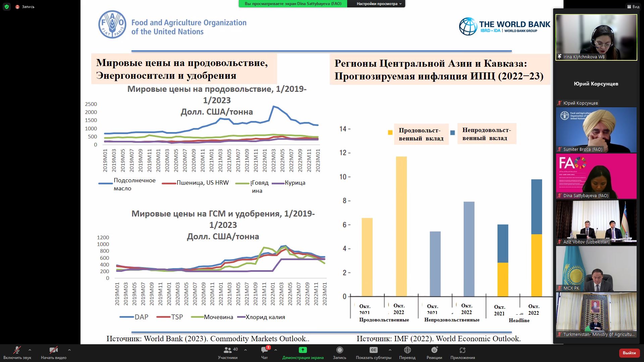Select Aziz Voitov Uzbekistan video thumbnail

click(x=596, y=222)
